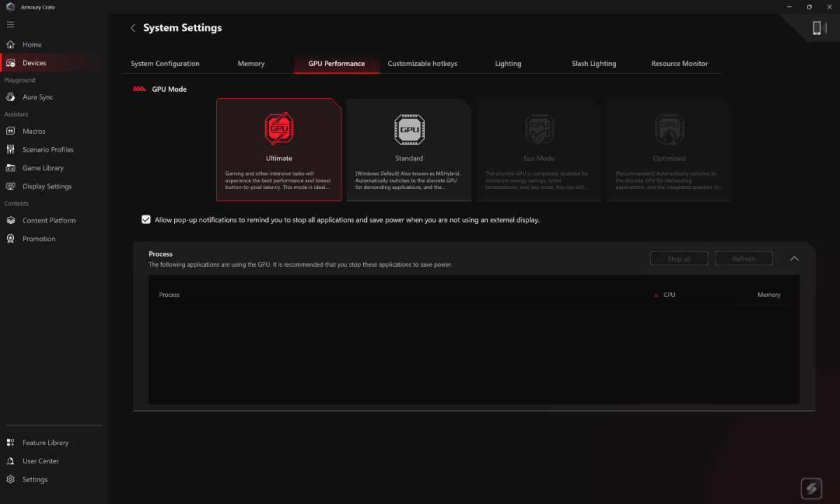Image resolution: width=840 pixels, height=504 pixels.
Task: Click the Refresh button
Action: (x=743, y=259)
